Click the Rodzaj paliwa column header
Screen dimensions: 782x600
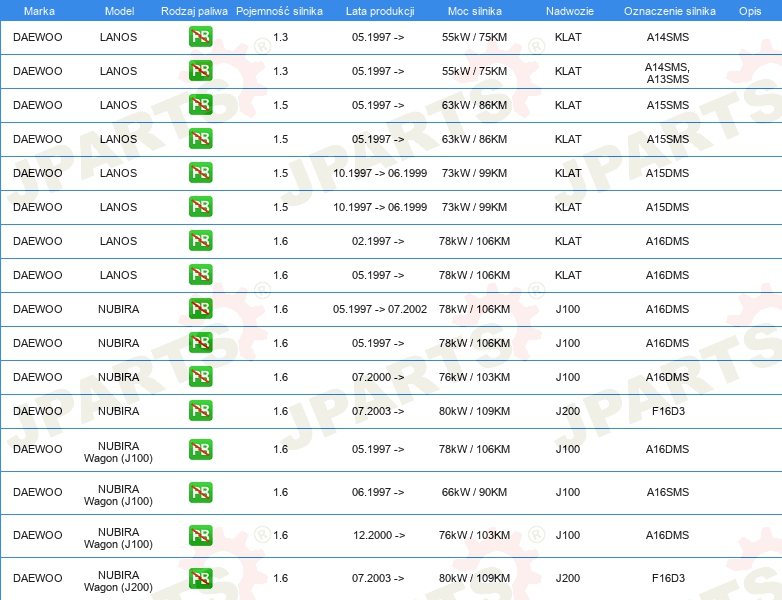194,11
